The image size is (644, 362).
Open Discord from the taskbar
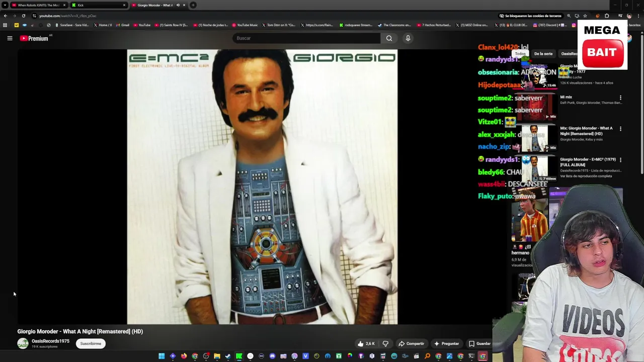pyautogui.click(x=272, y=356)
